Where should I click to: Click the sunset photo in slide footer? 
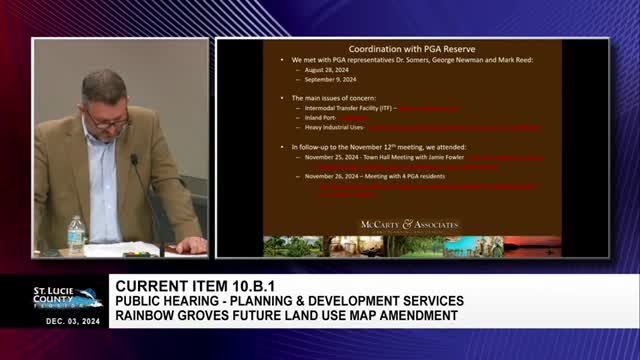[x=532, y=247]
